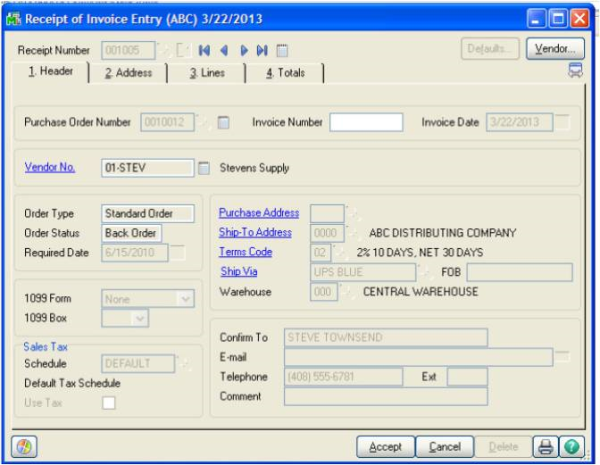Click the bus icon below Vendor button

click(x=575, y=70)
